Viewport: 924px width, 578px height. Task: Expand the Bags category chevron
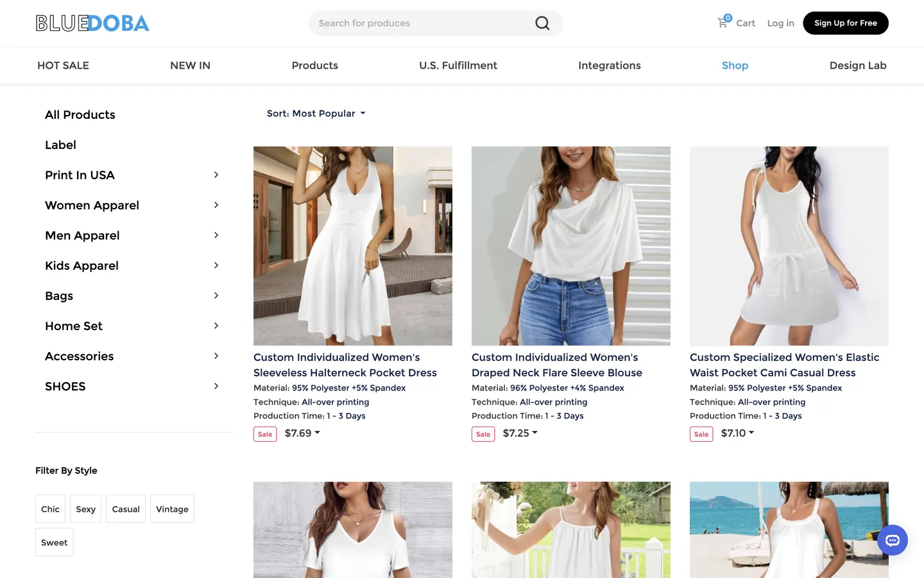(216, 295)
